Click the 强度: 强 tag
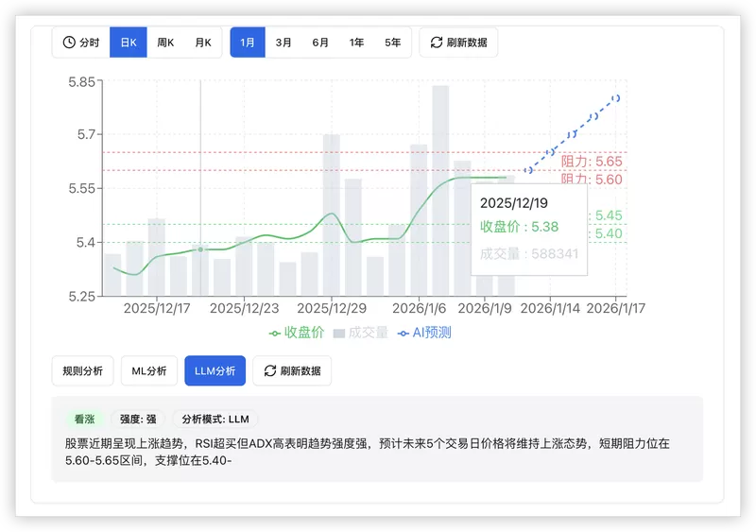This screenshot has height=532, width=756. point(138,420)
